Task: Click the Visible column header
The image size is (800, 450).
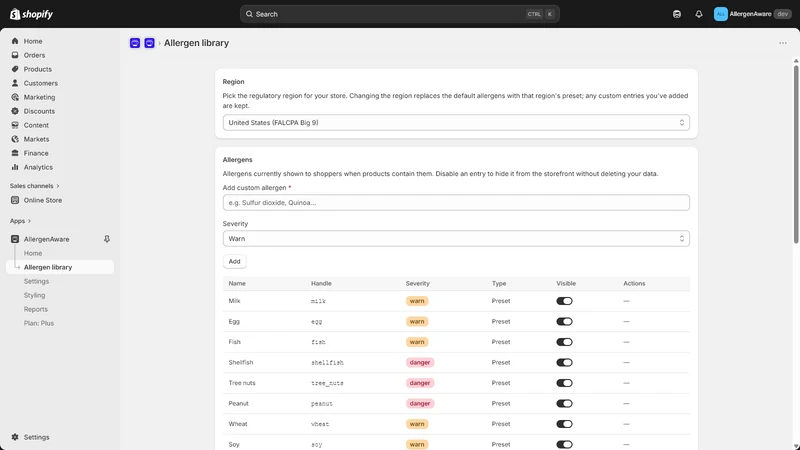Action: (x=566, y=283)
